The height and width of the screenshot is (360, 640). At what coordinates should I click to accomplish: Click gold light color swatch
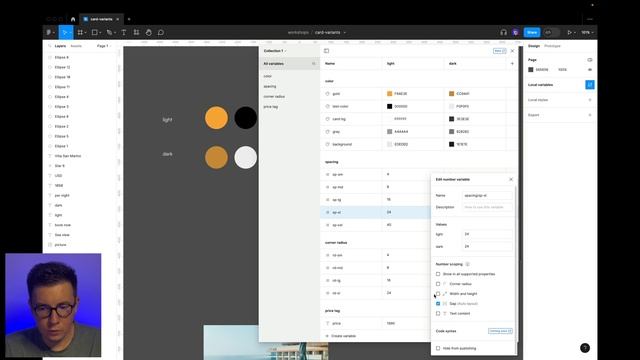click(389, 93)
